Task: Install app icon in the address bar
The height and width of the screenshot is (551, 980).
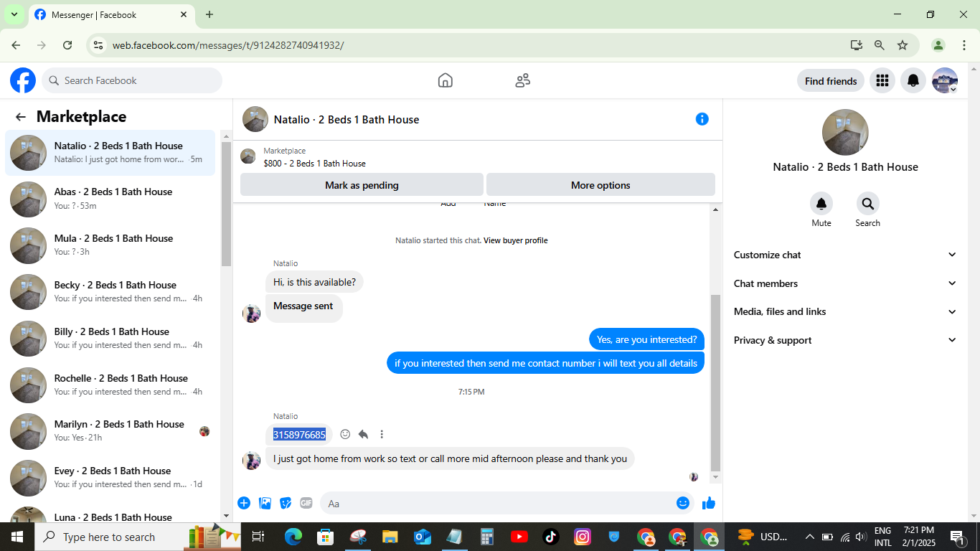Action: click(857, 45)
